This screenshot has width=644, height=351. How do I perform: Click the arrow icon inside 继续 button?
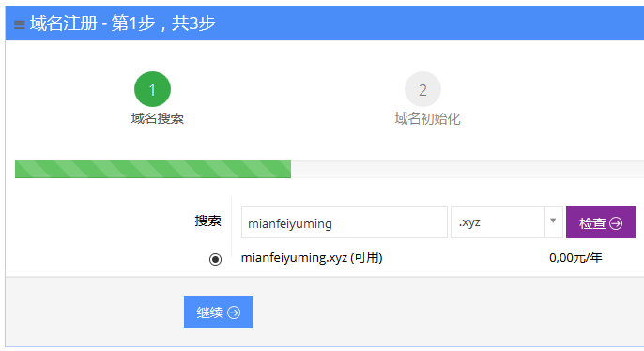coord(234,313)
